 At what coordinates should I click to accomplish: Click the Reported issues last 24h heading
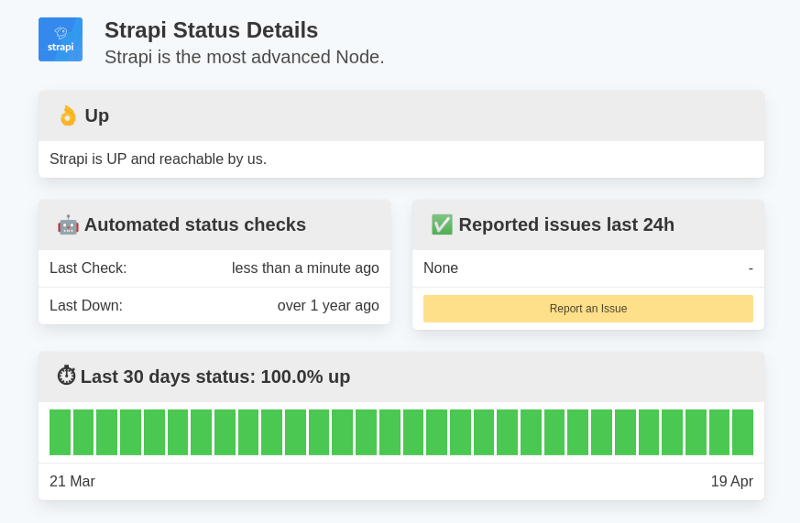point(566,225)
